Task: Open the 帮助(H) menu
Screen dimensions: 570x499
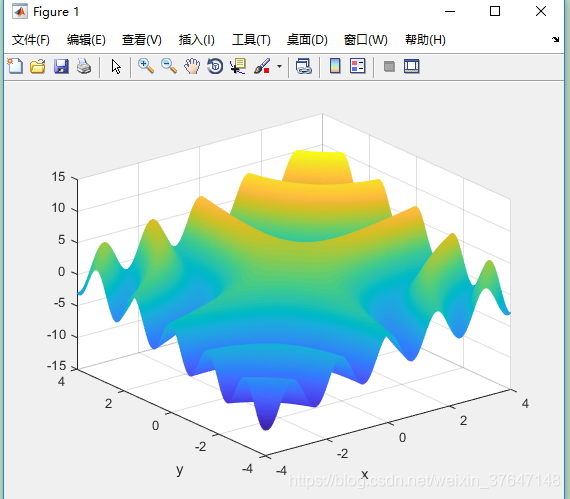Action: pos(425,40)
